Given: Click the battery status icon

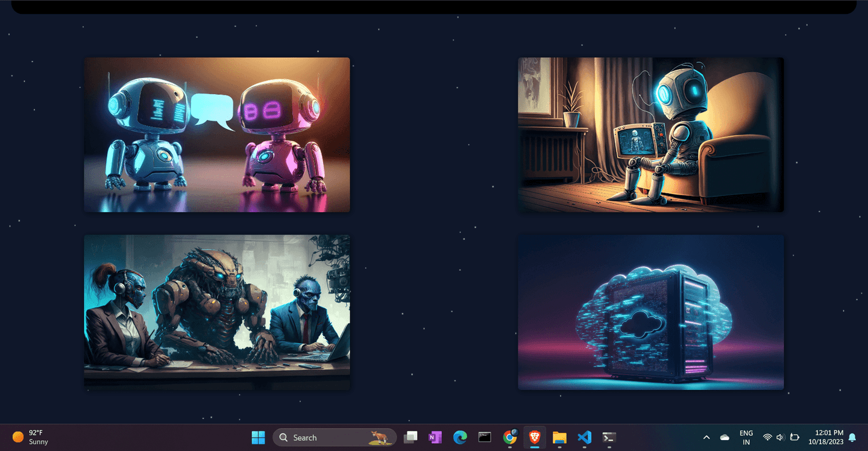Looking at the screenshot, I should point(794,437).
